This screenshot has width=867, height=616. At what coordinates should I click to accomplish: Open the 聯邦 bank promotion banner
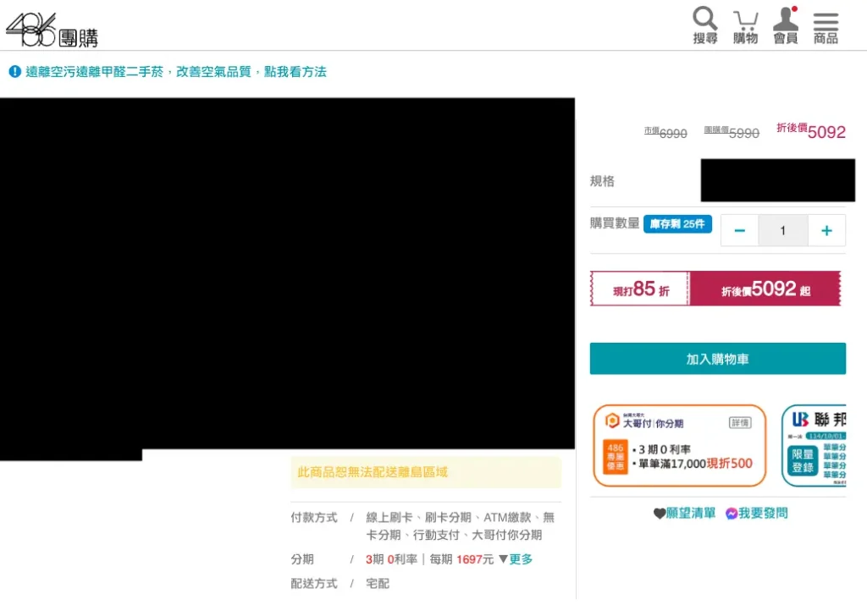tap(814, 445)
